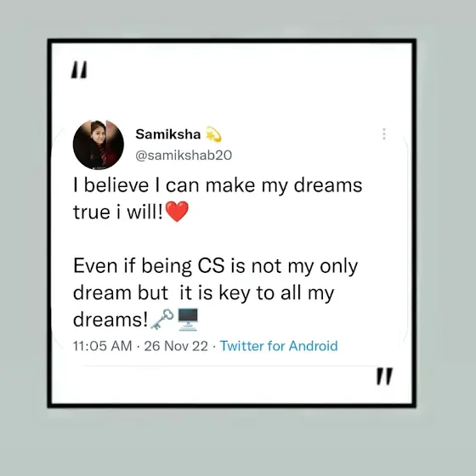The height and width of the screenshot is (476, 476).
Task: Click the opening quotation mark graphic
Action: tap(79, 70)
